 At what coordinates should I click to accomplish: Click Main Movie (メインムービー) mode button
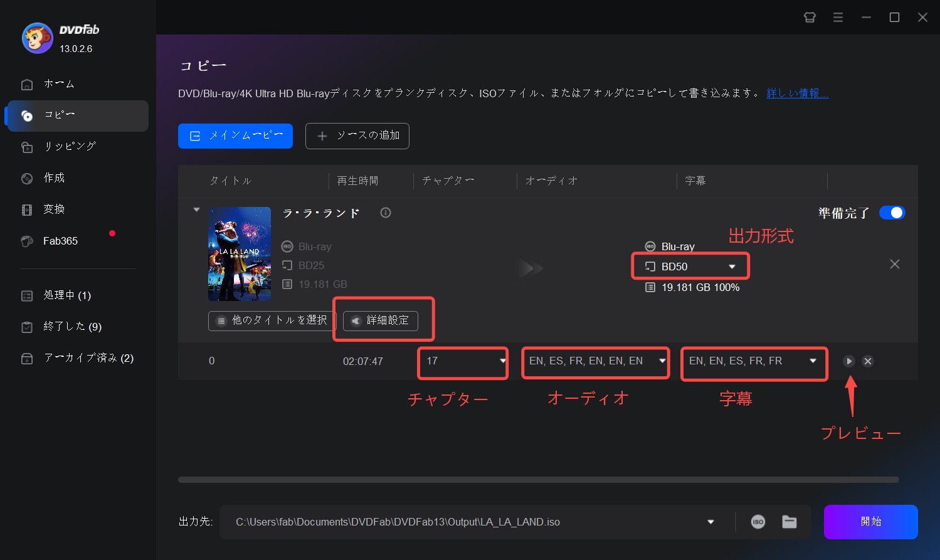click(235, 136)
